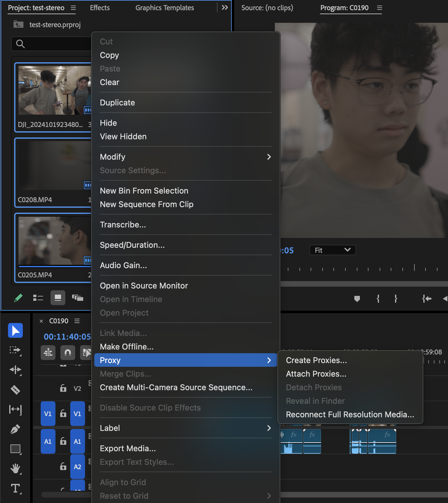Click the Add Marker icon
This screenshot has width=448, height=503.
click(x=357, y=299)
